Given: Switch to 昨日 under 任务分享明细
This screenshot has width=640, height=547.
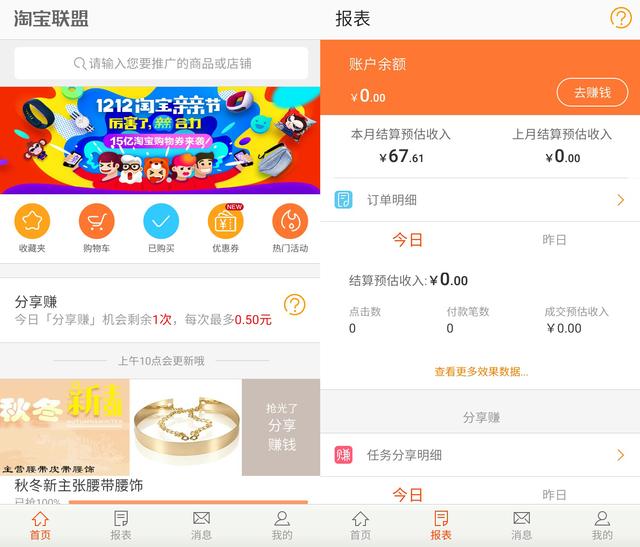Looking at the screenshot, I should tap(554, 495).
